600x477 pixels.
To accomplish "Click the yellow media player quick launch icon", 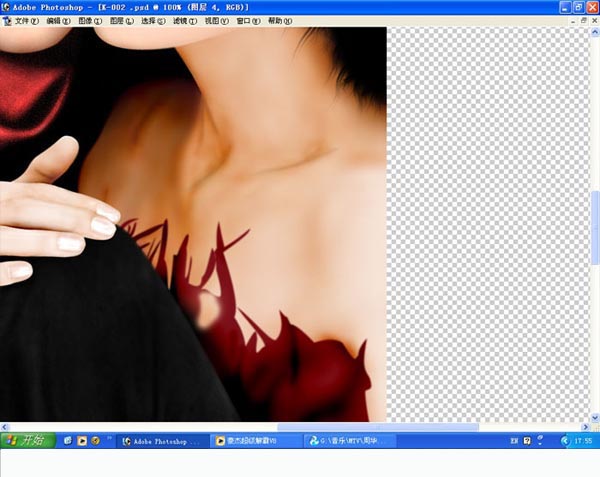I will (x=82, y=441).
